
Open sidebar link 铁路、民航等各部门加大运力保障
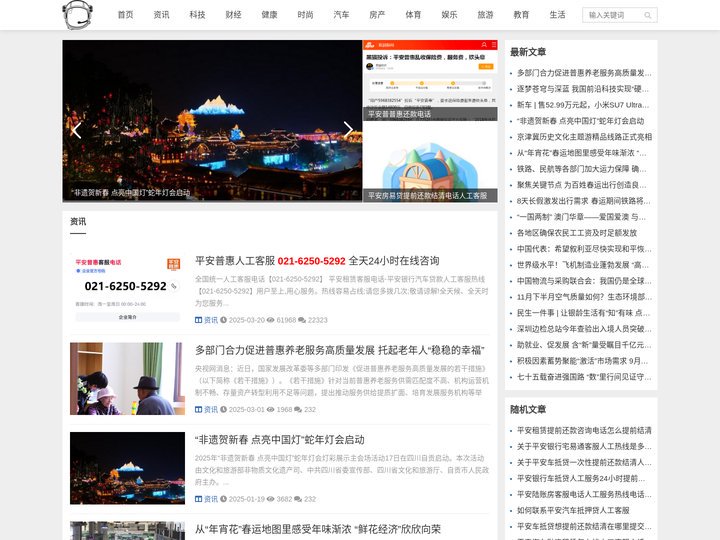click(581, 169)
